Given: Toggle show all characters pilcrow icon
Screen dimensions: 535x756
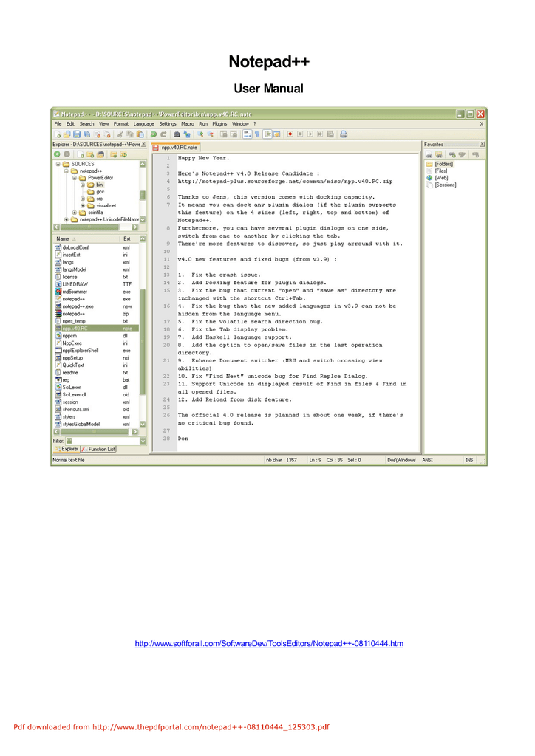Looking at the screenshot, I should pos(256,134).
